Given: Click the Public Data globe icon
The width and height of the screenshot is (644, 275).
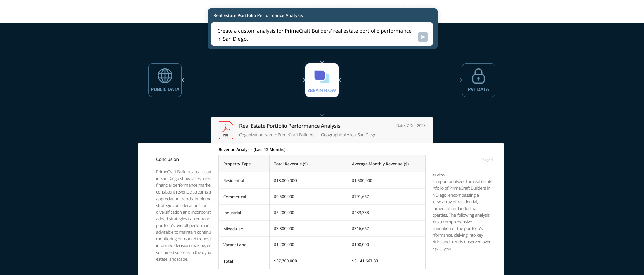Looking at the screenshot, I should click(x=165, y=76).
